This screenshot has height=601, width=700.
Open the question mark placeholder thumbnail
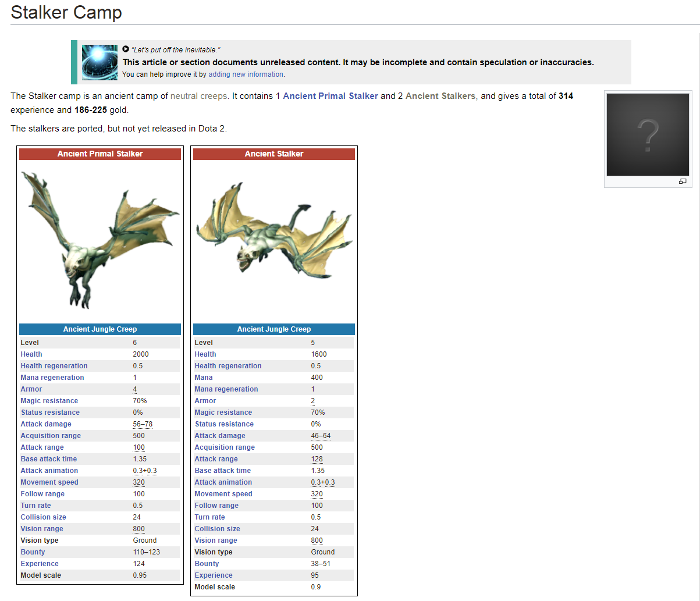click(x=648, y=135)
